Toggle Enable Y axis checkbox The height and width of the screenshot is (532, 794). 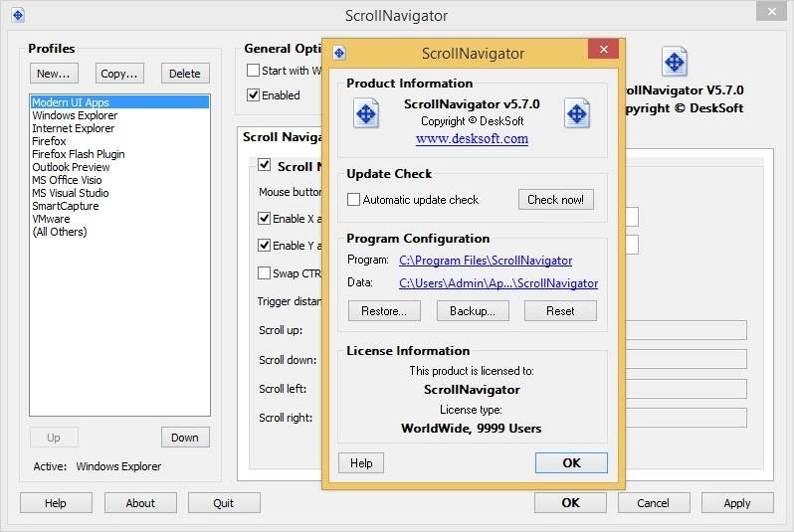coord(264,245)
